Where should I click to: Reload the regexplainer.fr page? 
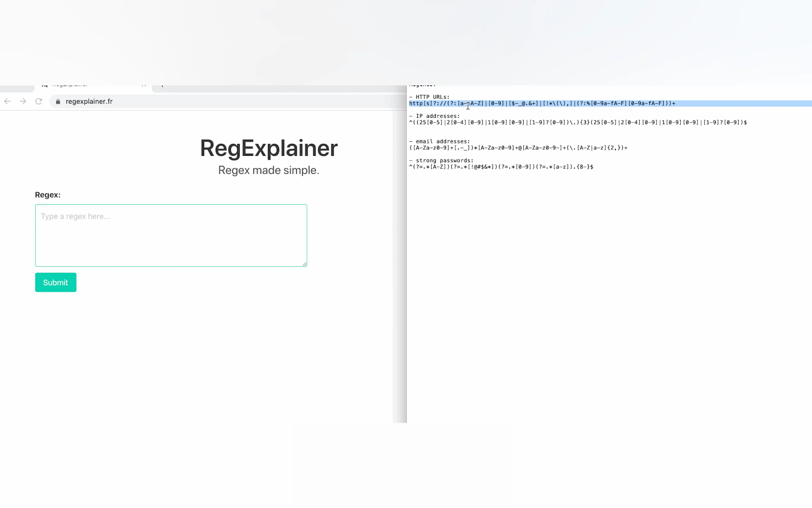point(39,101)
